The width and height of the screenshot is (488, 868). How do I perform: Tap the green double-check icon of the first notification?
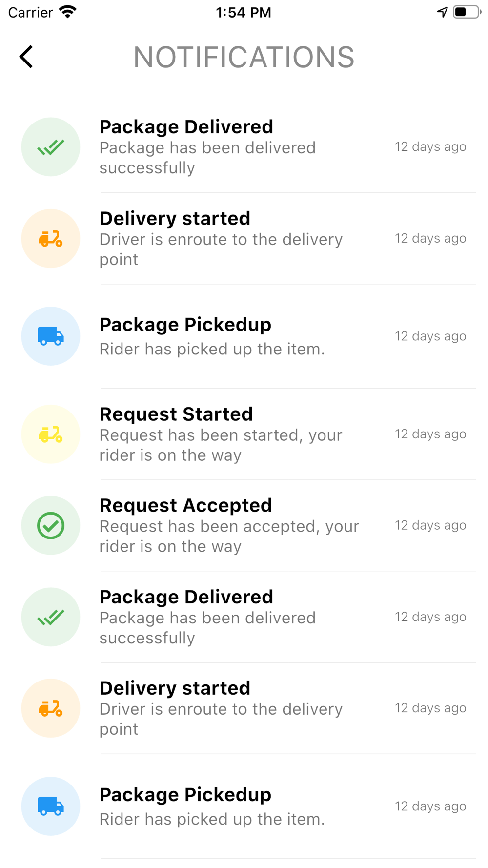click(51, 147)
